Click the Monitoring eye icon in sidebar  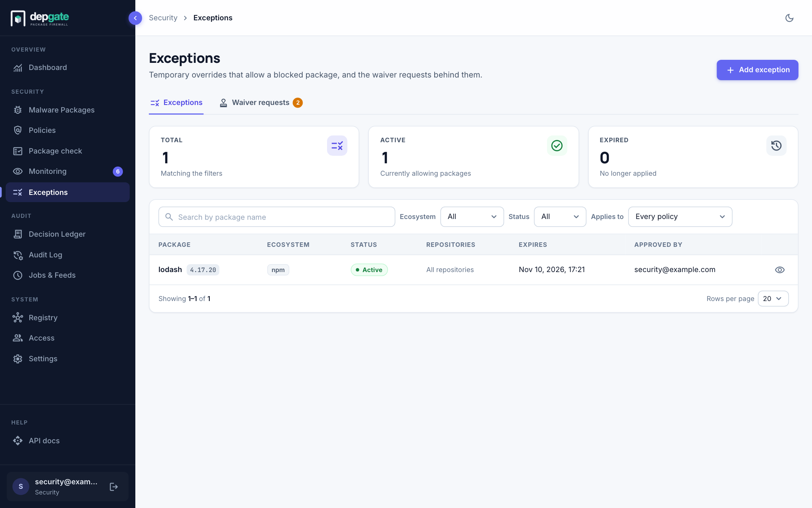[x=18, y=171]
